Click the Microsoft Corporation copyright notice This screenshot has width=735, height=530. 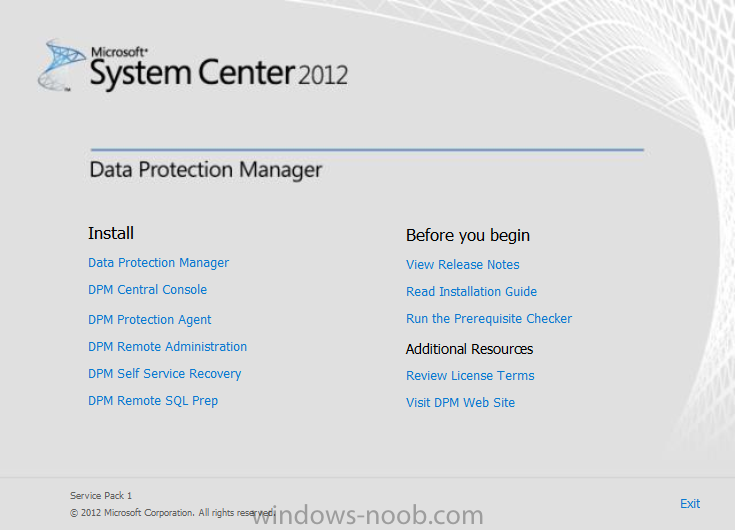(x=172, y=513)
